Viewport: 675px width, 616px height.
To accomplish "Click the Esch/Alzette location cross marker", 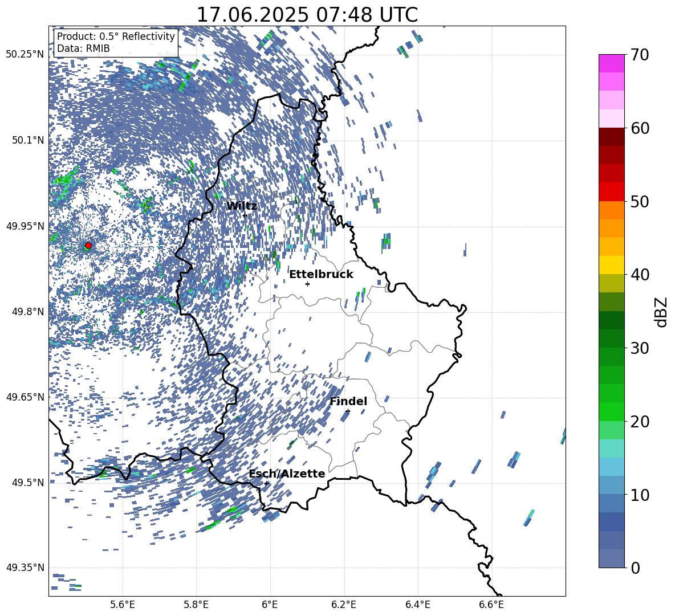I will click(266, 483).
